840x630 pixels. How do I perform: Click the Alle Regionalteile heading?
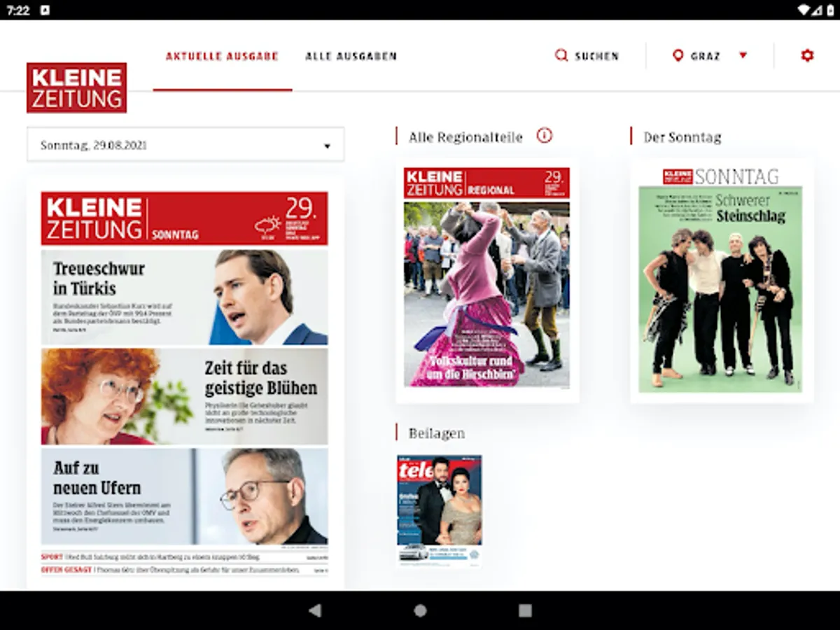coord(465,137)
